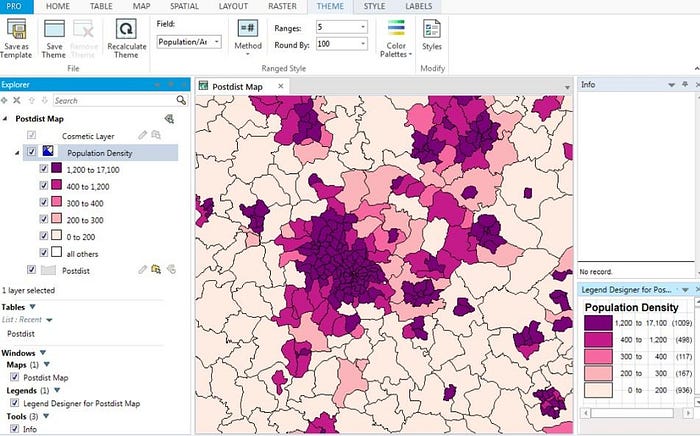Click the pencil editable icon on Postdist layer

pyautogui.click(x=142, y=269)
